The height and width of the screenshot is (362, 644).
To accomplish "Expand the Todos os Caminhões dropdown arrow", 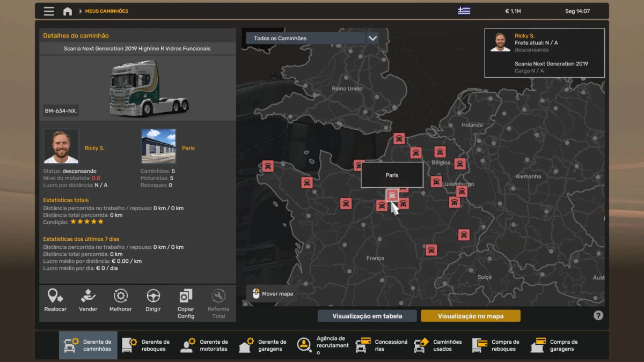I will tap(373, 39).
